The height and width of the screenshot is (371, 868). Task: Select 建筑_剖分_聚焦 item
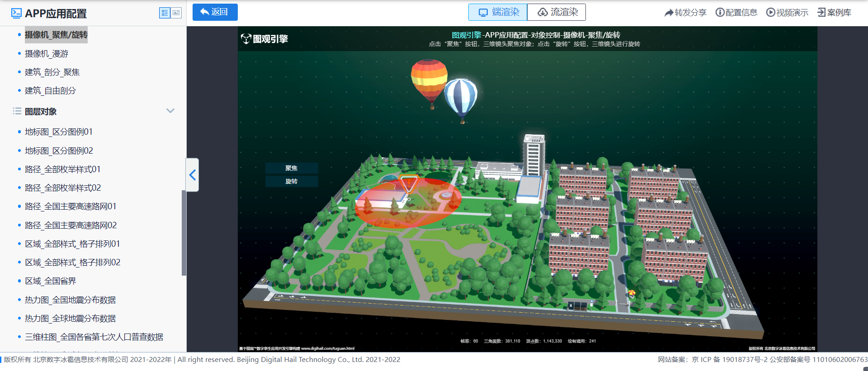point(52,72)
